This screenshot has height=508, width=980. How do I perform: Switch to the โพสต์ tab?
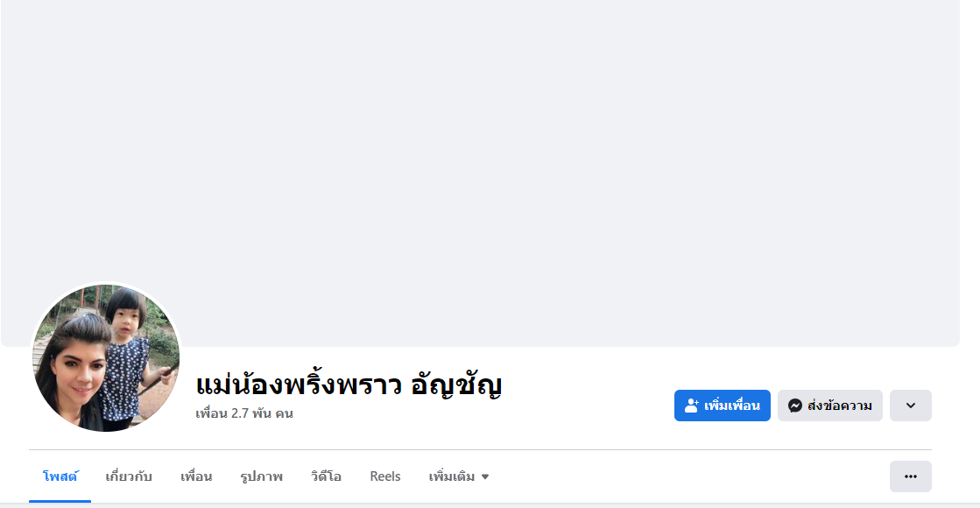[x=60, y=476]
